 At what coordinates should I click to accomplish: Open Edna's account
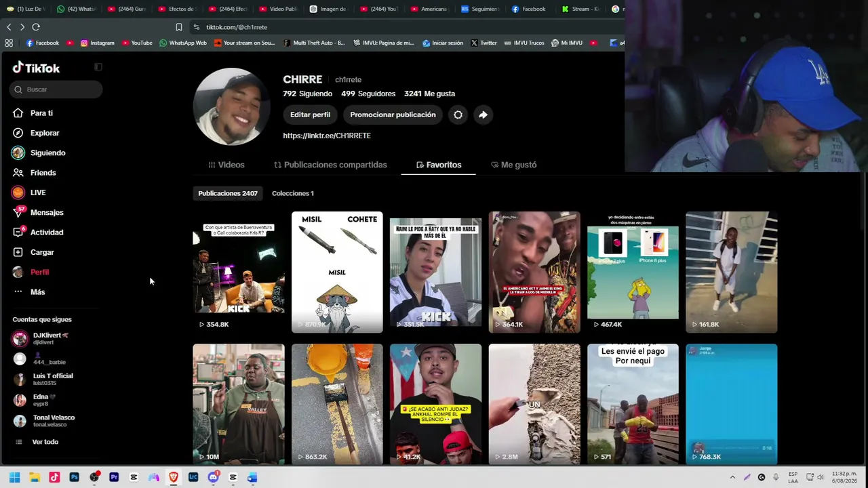(34, 400)
